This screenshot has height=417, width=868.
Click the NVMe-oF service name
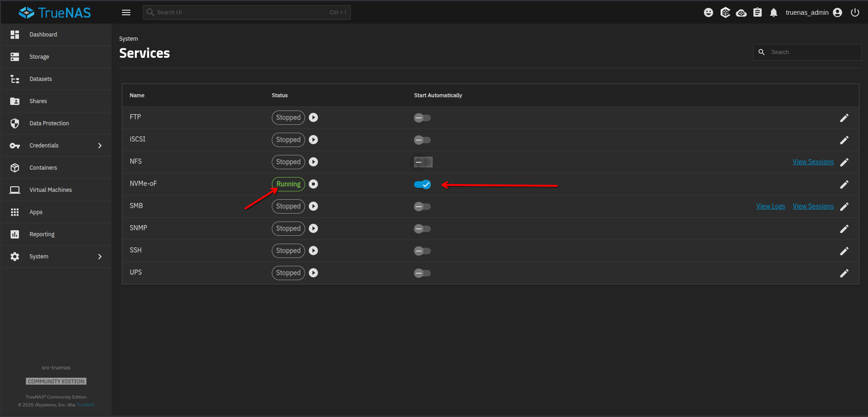pos(143,184)
